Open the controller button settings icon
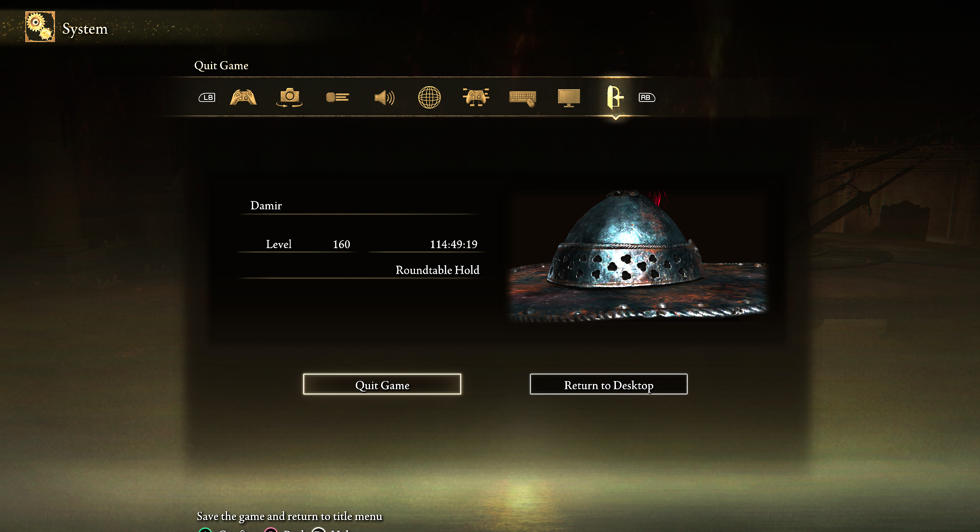Image resolution: width=980 pixels, height=532 pixels. [476, 97]
